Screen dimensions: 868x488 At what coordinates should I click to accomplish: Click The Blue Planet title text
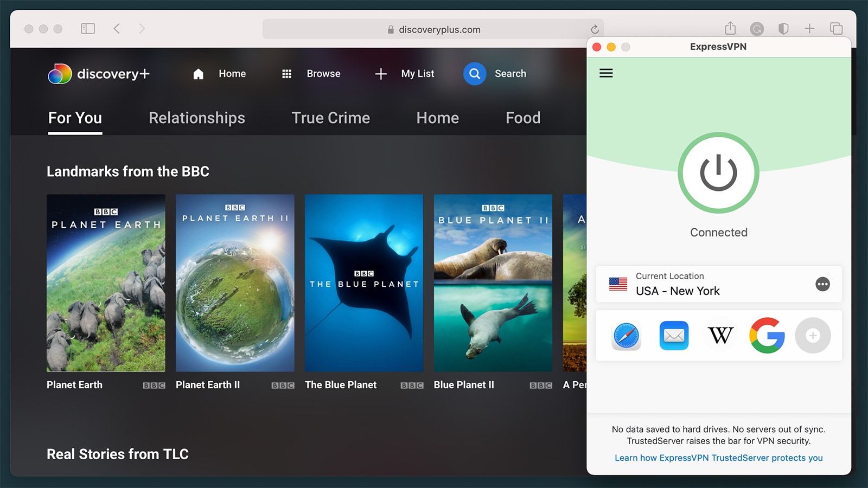pos(341,385)
